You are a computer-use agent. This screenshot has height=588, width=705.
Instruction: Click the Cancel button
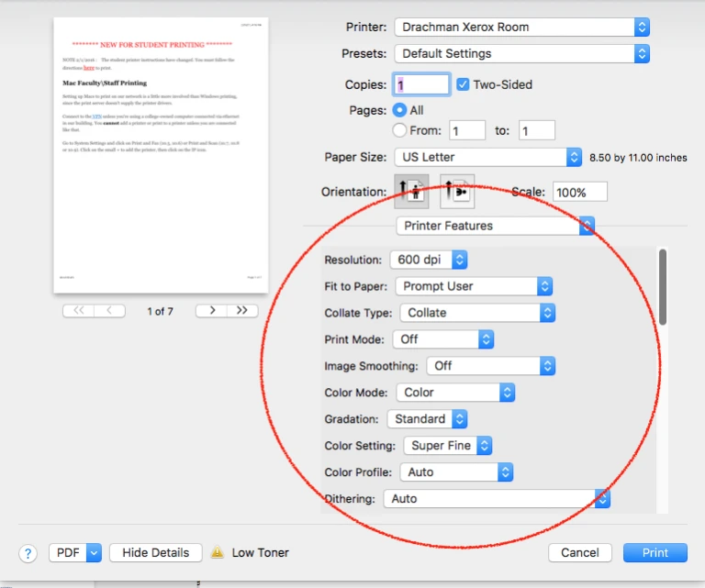pos(580,552)
